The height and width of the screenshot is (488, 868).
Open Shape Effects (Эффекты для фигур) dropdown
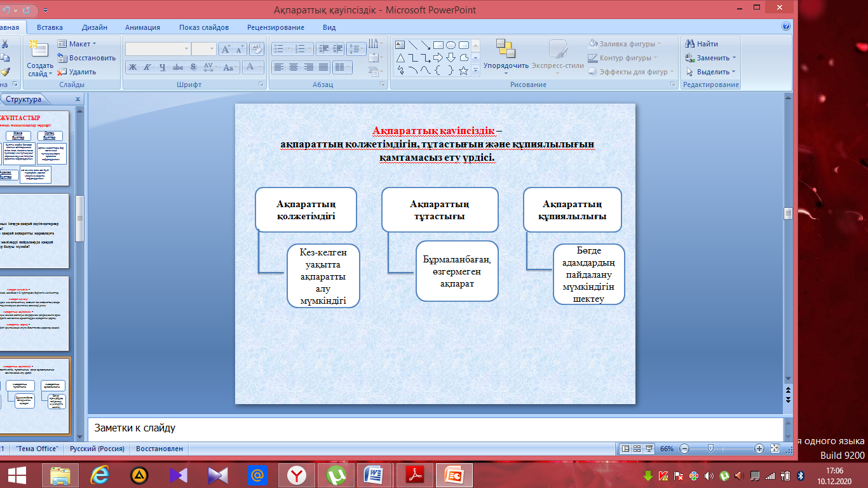point(631,72)
